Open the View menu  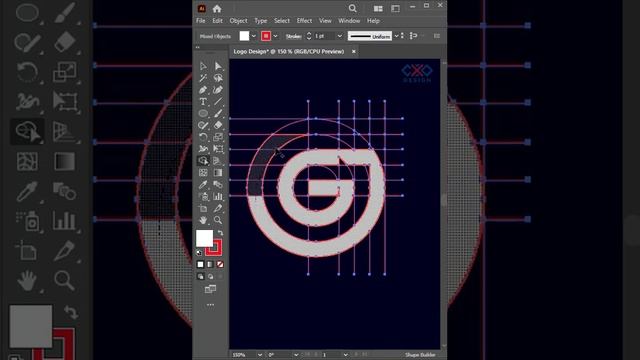325,21
